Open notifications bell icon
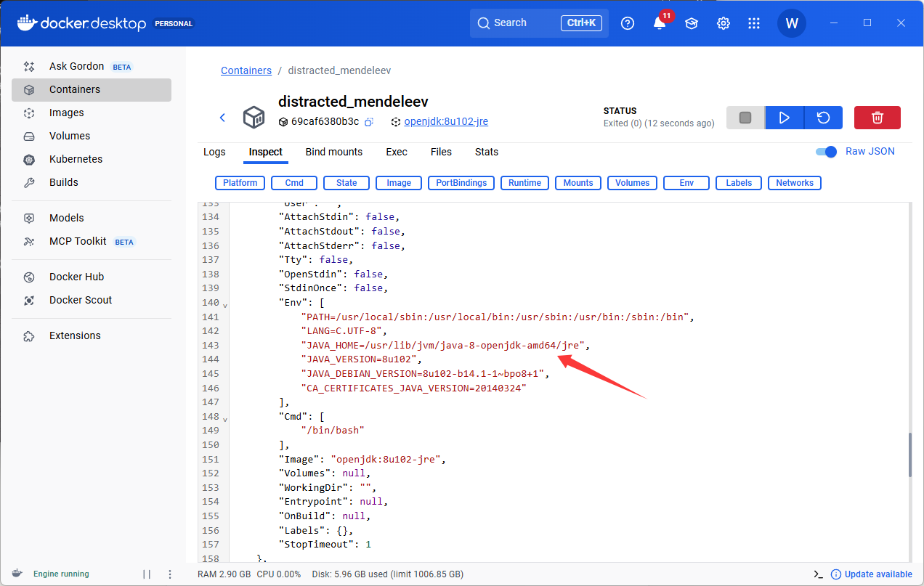This screenshot has height=586, width=924. tap(660, 23)
